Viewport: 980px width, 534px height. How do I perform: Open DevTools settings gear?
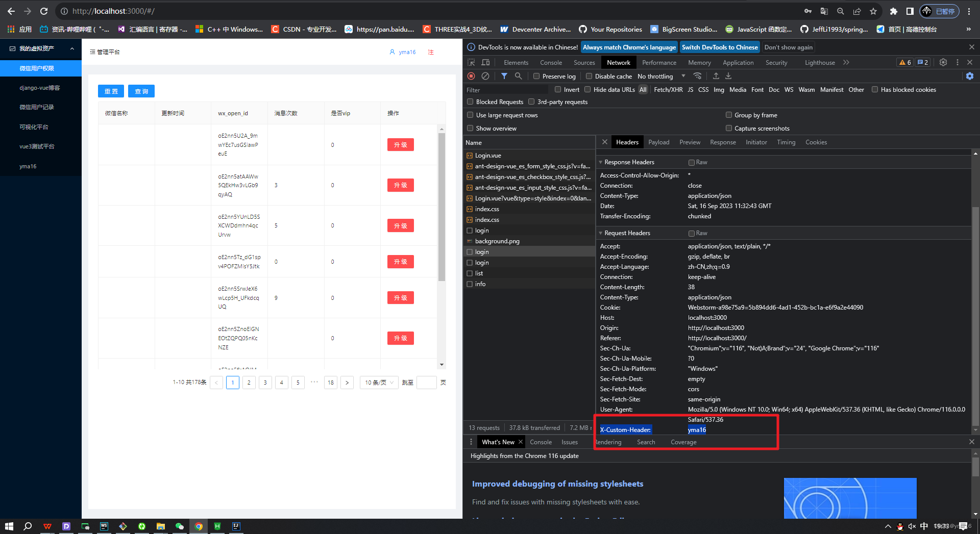point(943,62)
